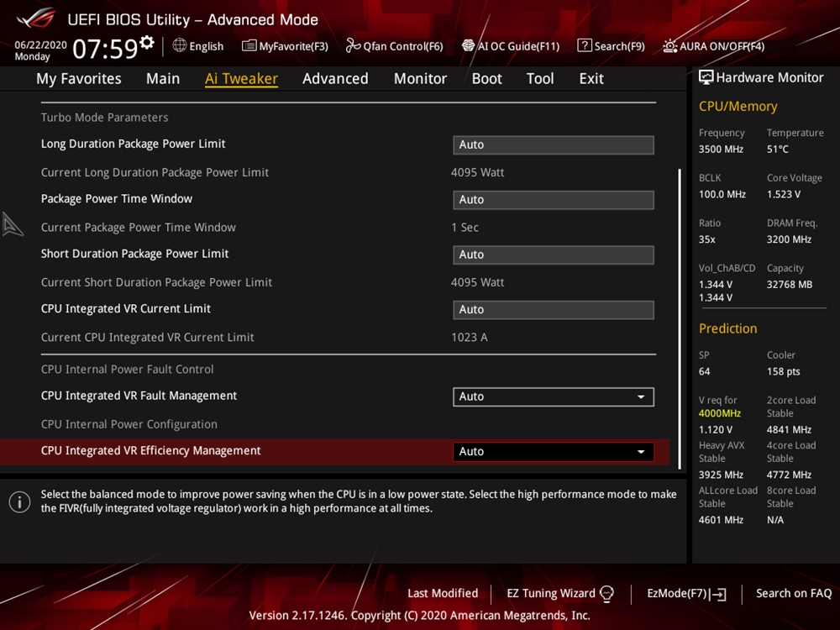Click 4601 MHz ALLcore load value

(x=721, y=520)
